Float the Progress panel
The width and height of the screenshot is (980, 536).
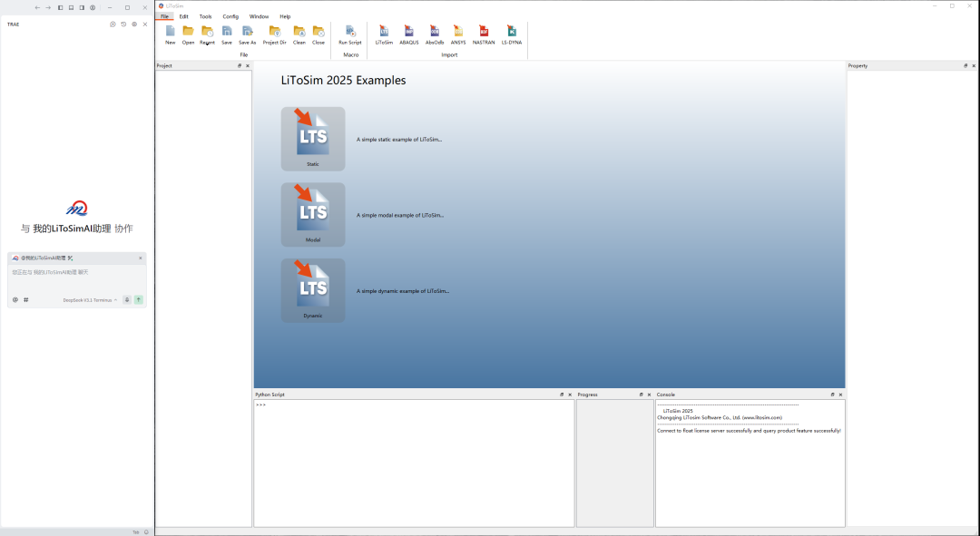click(642, 395)
